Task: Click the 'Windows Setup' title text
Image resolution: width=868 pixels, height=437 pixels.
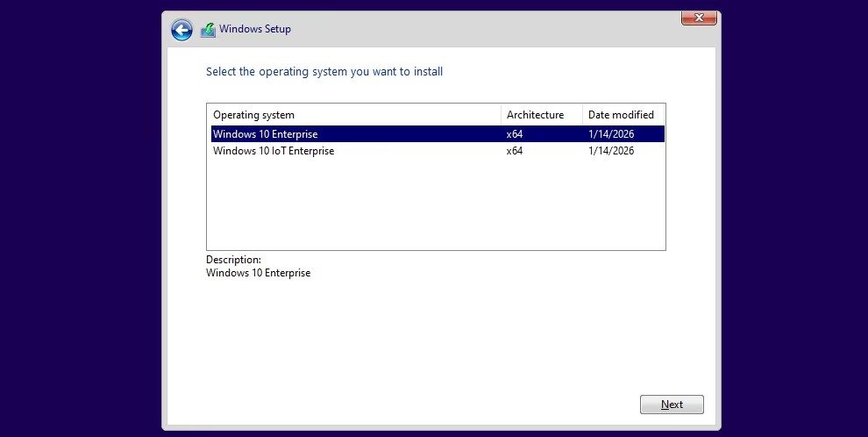Action: (x=254, y=29)
